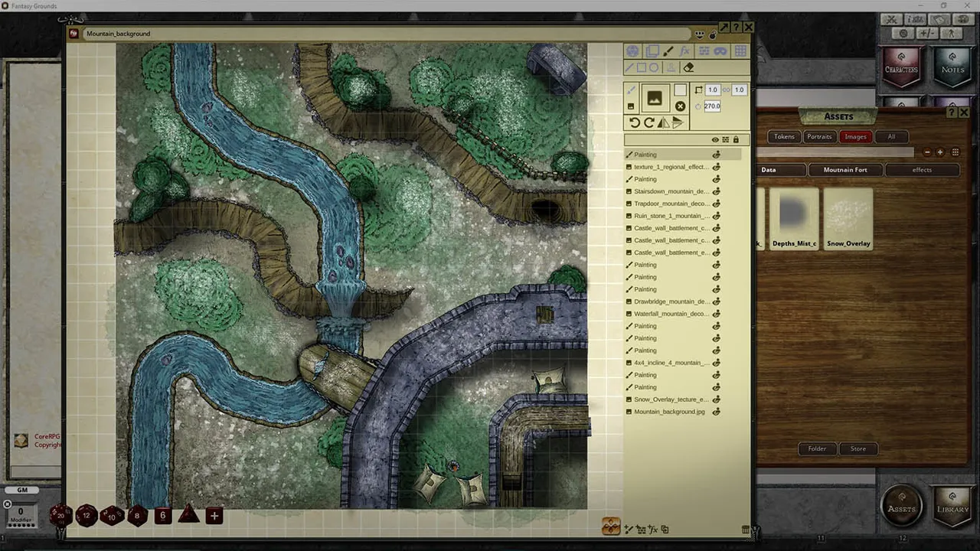Click the orange image mode icon at bottom
The height and width of the screenshot is (551, 980).
[611, 527]
